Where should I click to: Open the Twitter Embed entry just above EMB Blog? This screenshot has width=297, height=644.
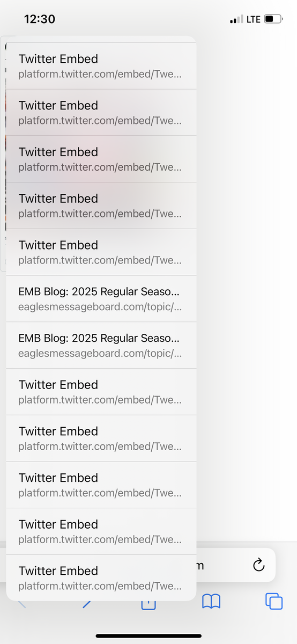click(x=101, y=252)
